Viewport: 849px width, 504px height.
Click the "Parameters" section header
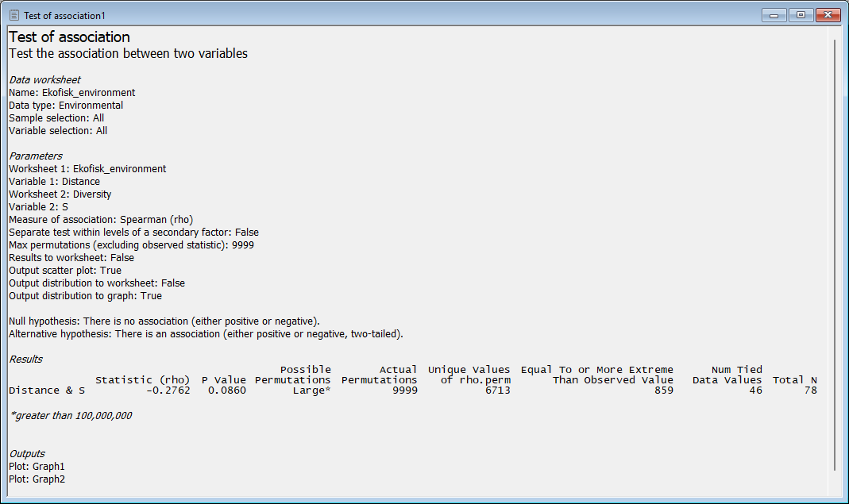(35, 156)
